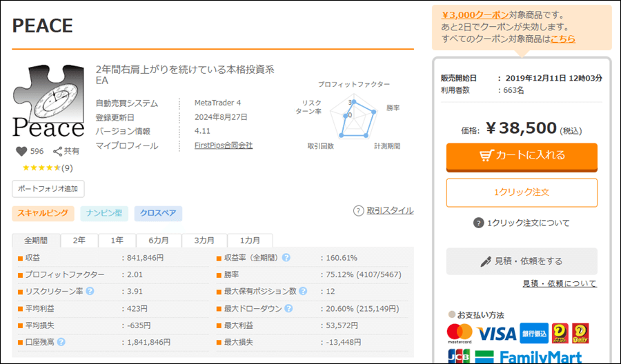621x364 pixels.
Task: Click the help icon beside リスクリターン率
Action: (90, 291)
